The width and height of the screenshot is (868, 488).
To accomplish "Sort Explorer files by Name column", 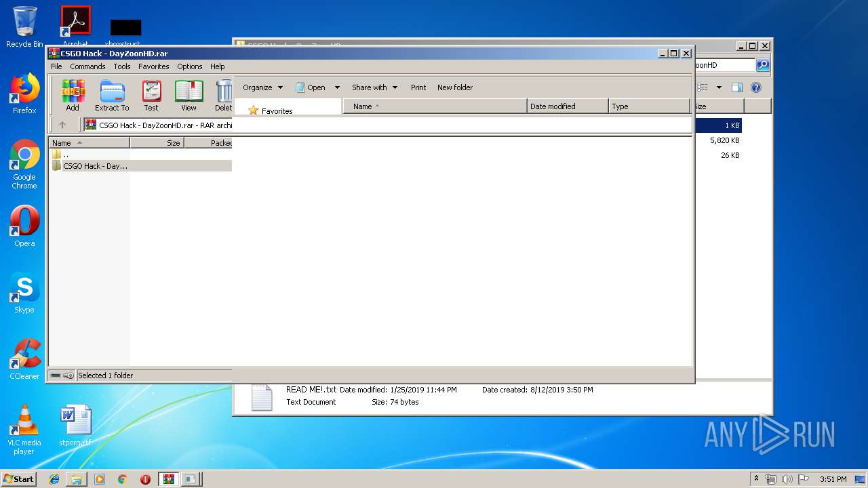I will tap(435, 106).
